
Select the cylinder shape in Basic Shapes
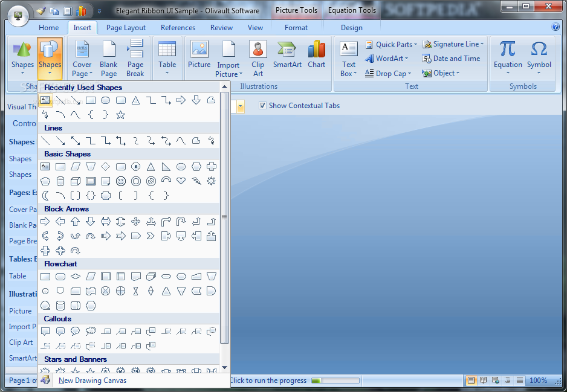point(60,181)
